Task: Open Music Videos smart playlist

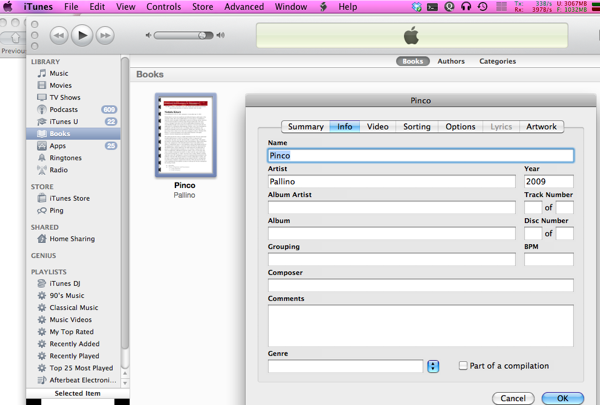Action: click(x=70, y=320)
